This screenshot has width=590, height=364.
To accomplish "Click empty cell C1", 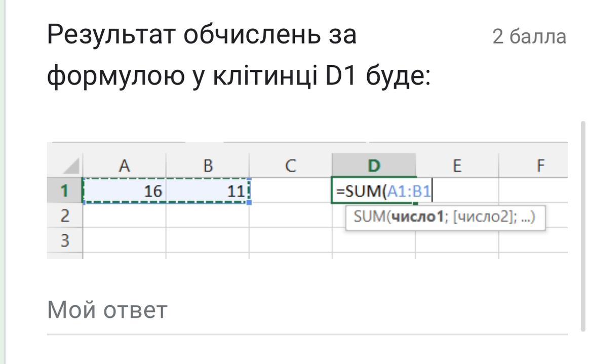I will (x=290, y=191).
